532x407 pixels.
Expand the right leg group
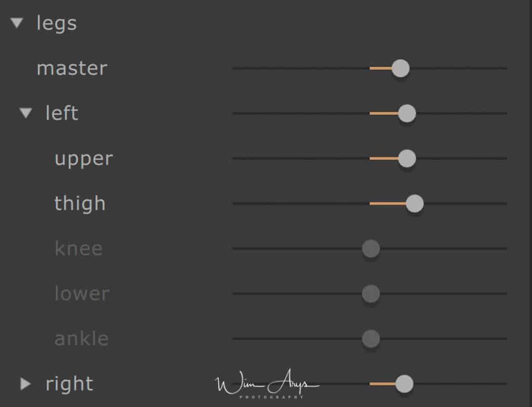(25, 384)
